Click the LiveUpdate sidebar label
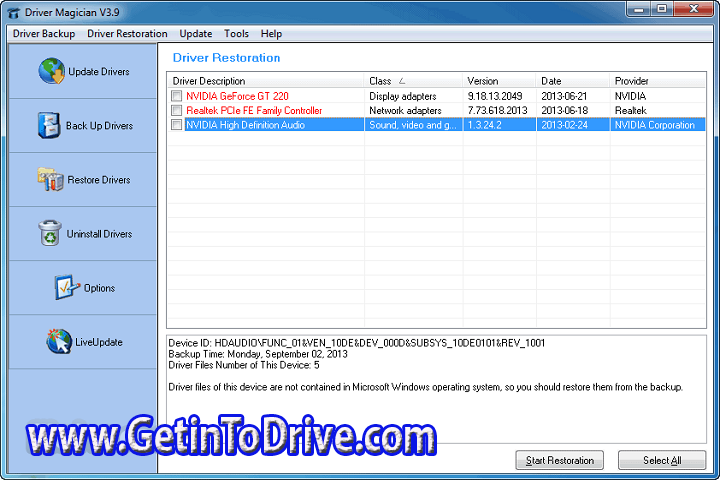 click(99, 342)
